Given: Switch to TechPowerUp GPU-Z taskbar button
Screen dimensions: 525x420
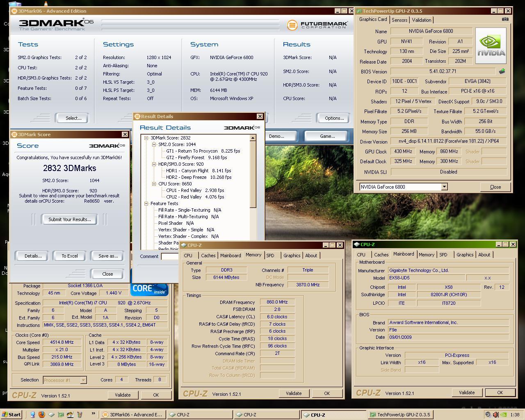Looking at the screenshot, I should tap(400, 415).
